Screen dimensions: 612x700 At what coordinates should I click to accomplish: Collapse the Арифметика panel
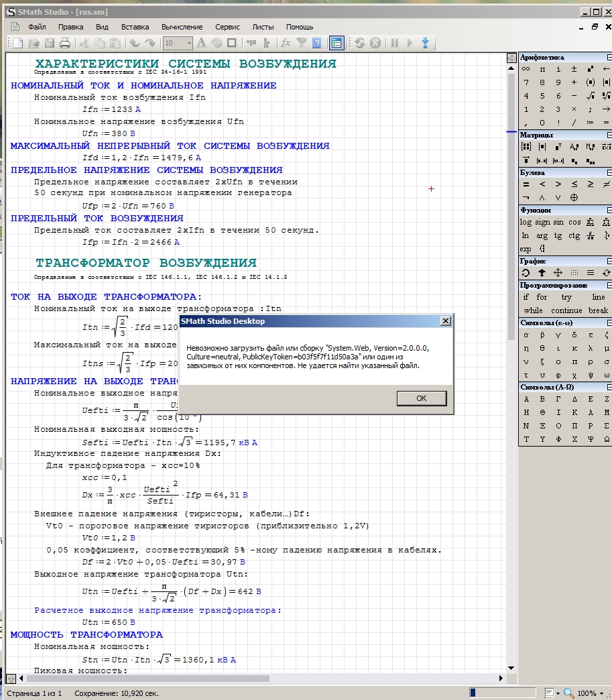[x=609, y=58]
